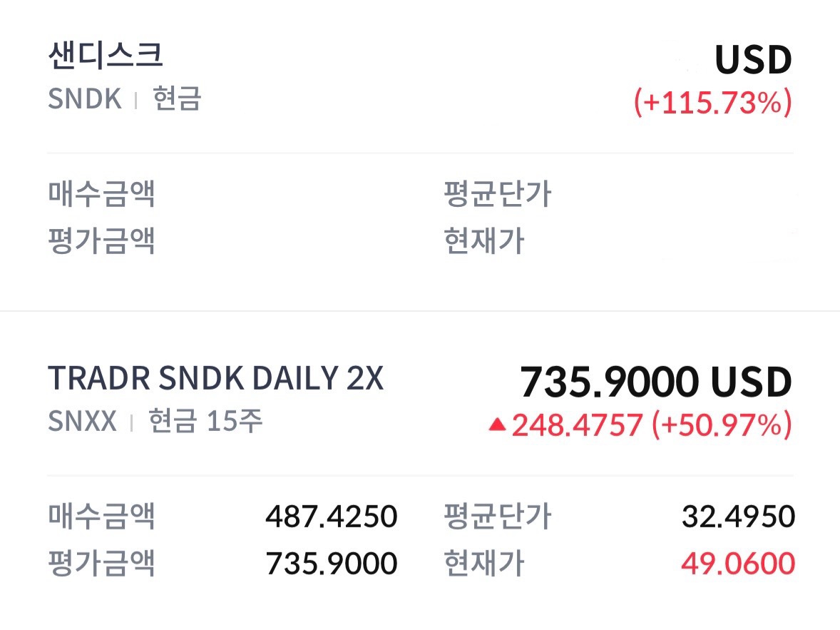This screenshot has width=840, height=630.
Task: Open the TRADR SNDK DAILY 2X holding
Action: point(215,378)
